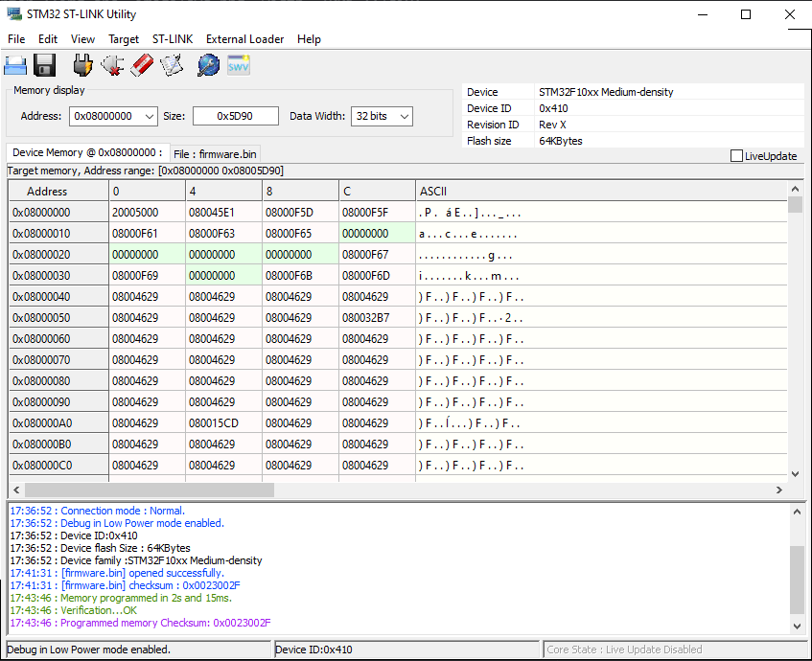
Task: Click log line Verification...OK
Action: coord(74,610)
